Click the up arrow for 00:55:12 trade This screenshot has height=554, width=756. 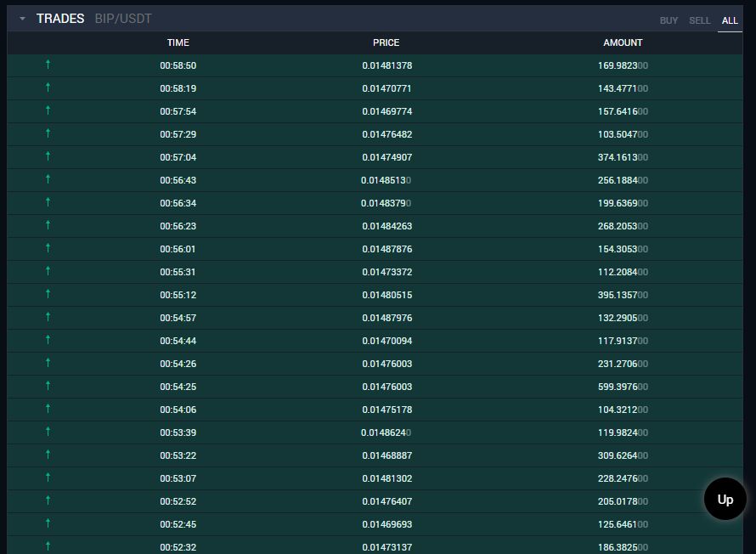48,294
